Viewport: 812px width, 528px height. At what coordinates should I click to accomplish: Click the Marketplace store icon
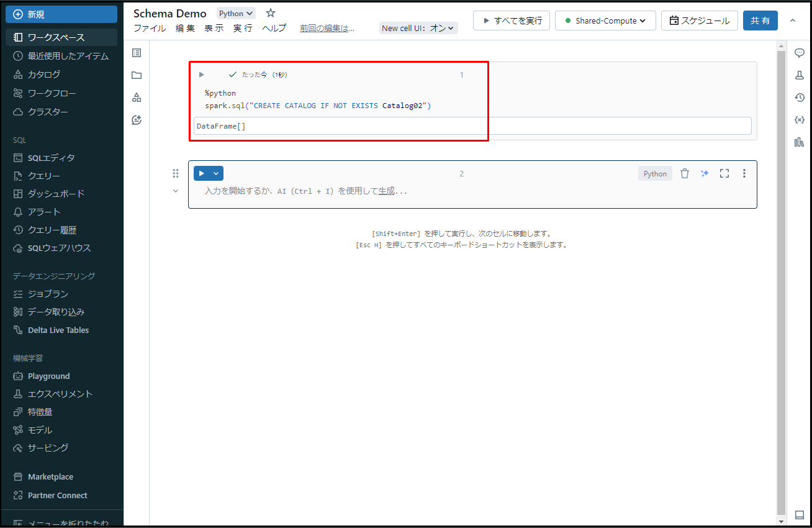click(x=18, y=477)
